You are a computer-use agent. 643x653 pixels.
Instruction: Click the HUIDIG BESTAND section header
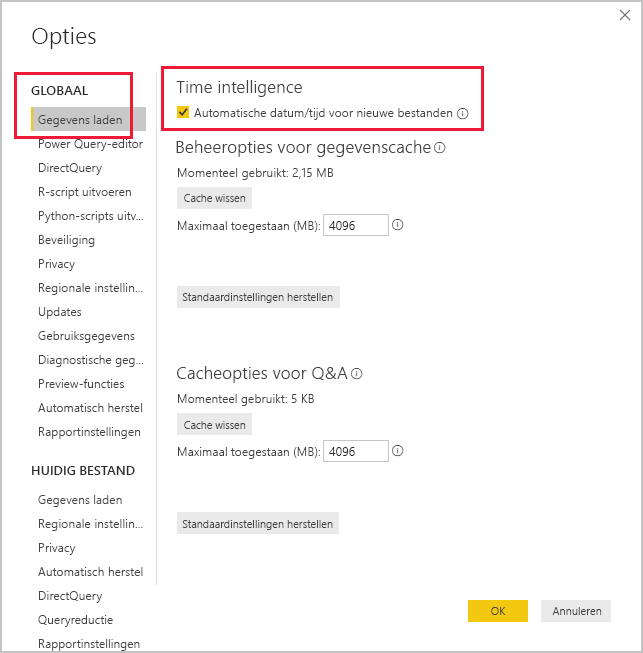83,471
